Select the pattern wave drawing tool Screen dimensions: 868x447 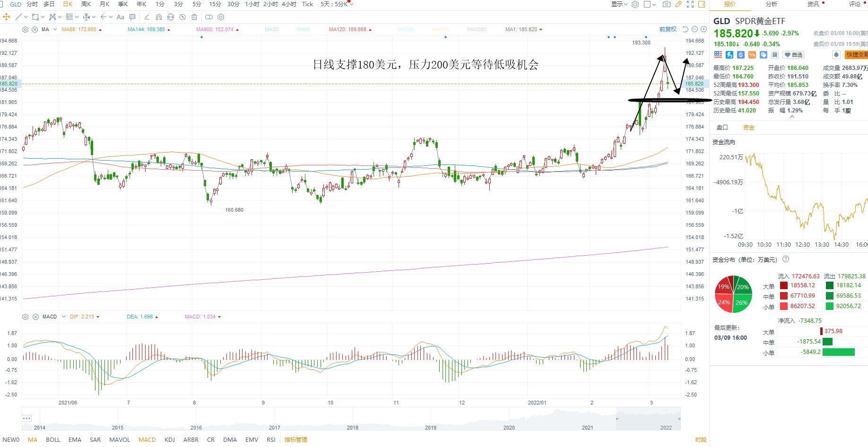coord(52,17)
